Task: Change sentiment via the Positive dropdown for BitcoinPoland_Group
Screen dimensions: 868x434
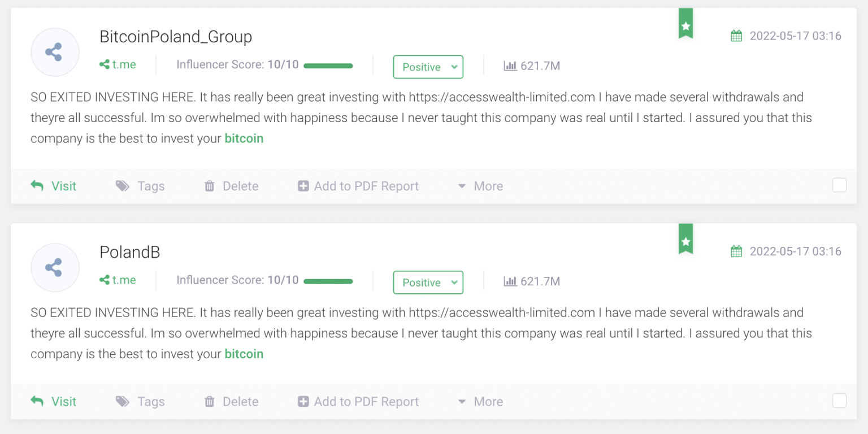Action: click(428, 67)
